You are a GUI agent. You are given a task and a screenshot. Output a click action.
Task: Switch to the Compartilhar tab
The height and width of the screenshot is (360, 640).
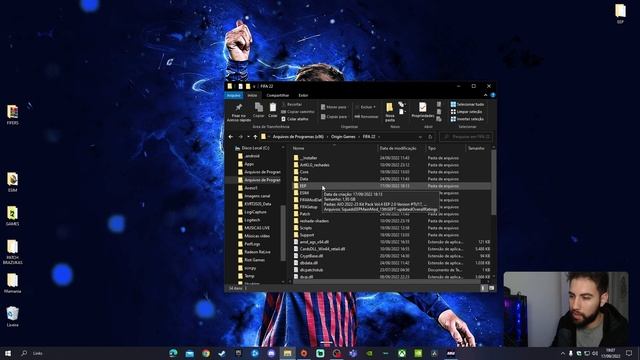tap(278, 95)
